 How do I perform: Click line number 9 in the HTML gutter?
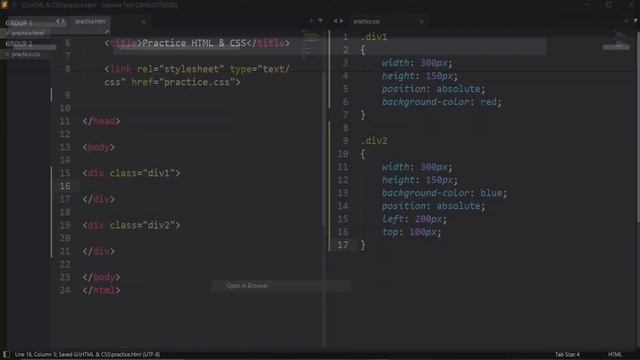67,95
